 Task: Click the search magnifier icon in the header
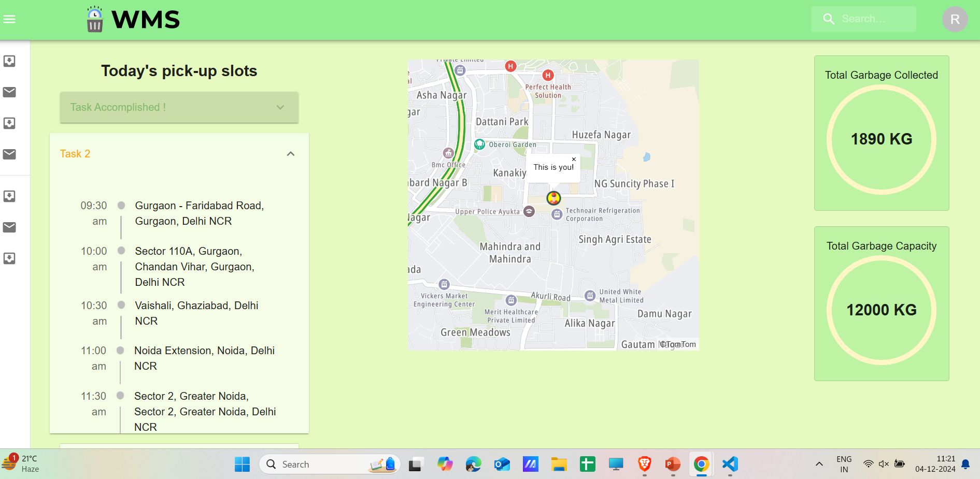coord(829,19)
